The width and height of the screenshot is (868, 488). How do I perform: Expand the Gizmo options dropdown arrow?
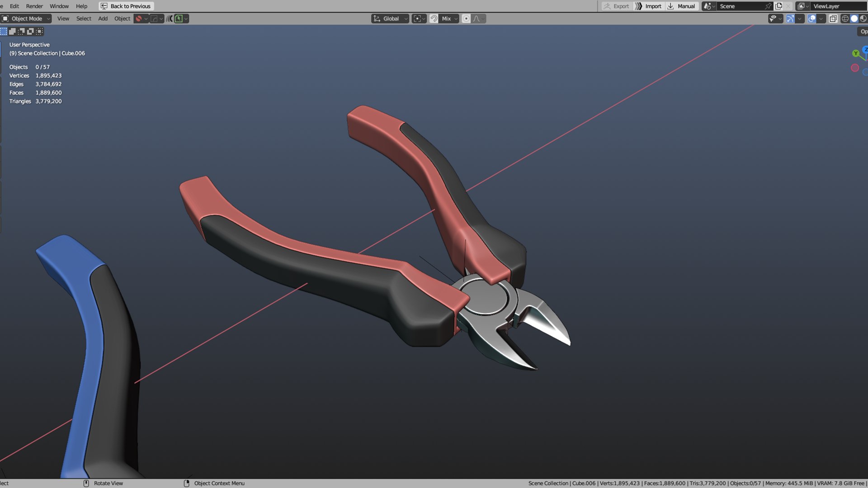(800, 19)
